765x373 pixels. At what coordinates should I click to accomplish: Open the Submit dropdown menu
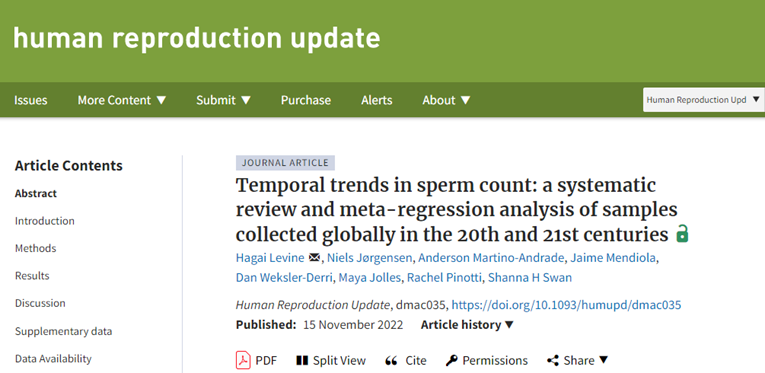(x=223, y=100)
